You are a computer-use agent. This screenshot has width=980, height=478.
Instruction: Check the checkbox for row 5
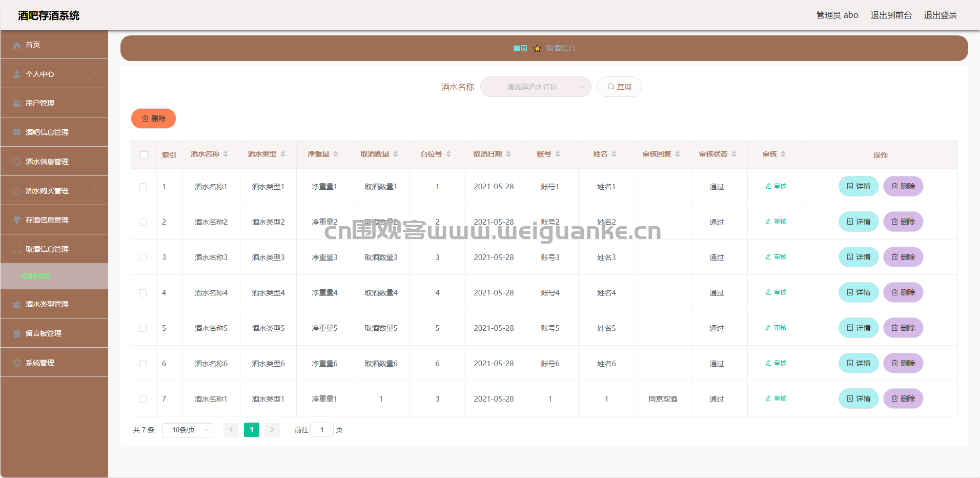[x=143, y=328]
